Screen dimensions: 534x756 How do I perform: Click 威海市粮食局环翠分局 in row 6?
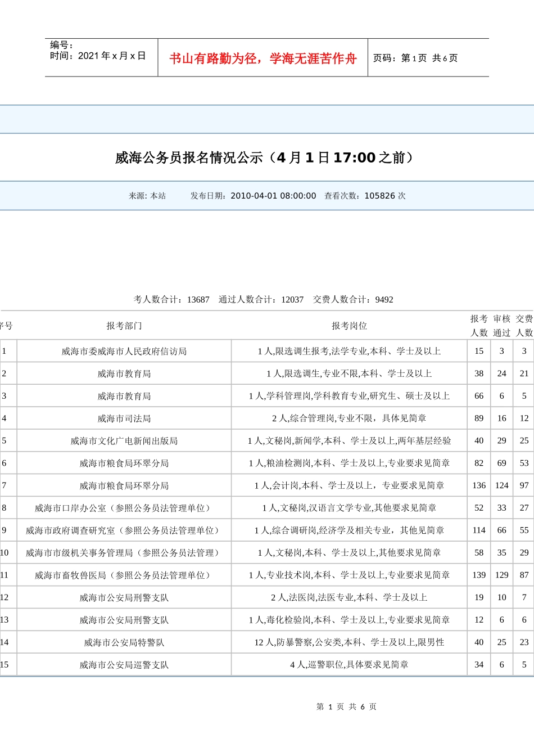[124, 463]
